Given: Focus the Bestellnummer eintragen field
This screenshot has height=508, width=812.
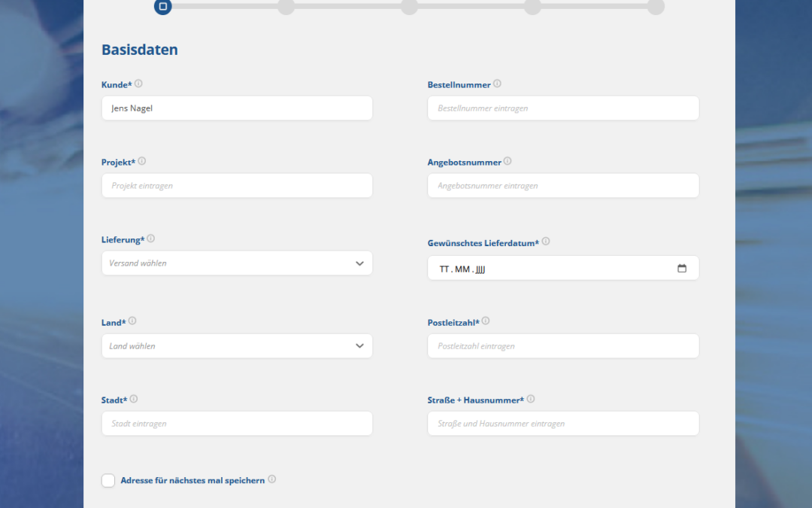Looking at the screenshot, I should 563,108.
